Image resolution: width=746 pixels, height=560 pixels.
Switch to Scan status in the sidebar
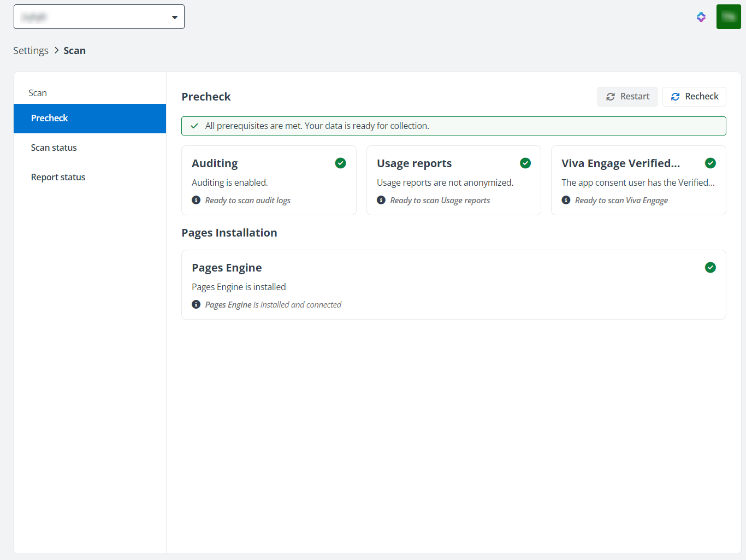(54, 148)
